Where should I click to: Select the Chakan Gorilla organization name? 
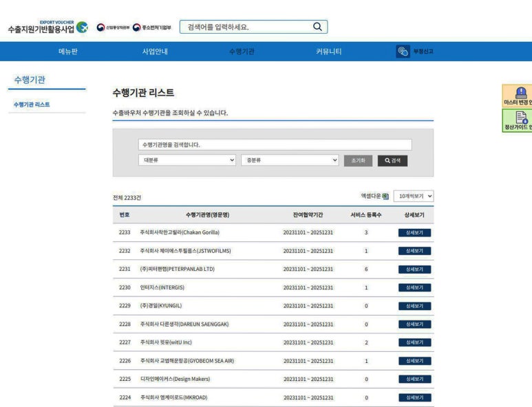click(180, 232)
